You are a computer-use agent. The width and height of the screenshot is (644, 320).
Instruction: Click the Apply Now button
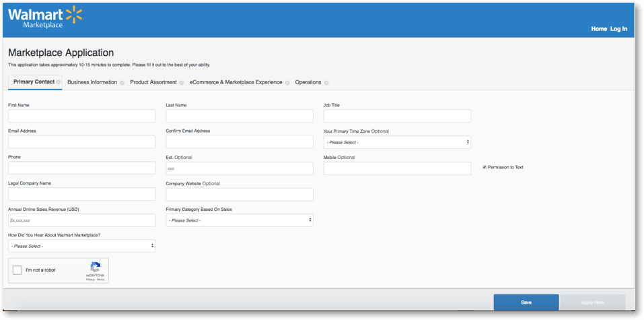pos(593,302)
